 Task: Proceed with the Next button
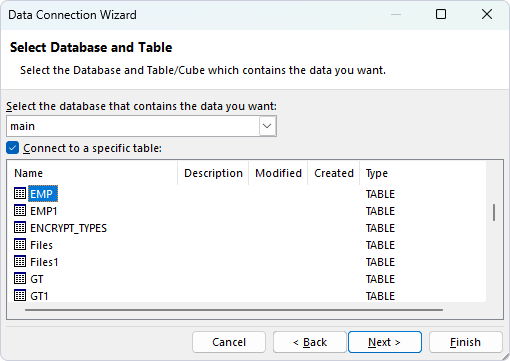pyautogui.click(x=385, y=342)
